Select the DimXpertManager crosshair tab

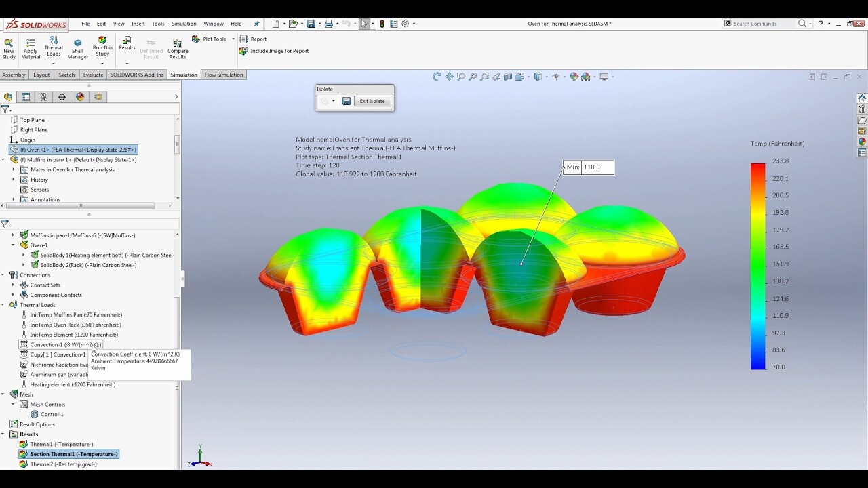[62, 97]
